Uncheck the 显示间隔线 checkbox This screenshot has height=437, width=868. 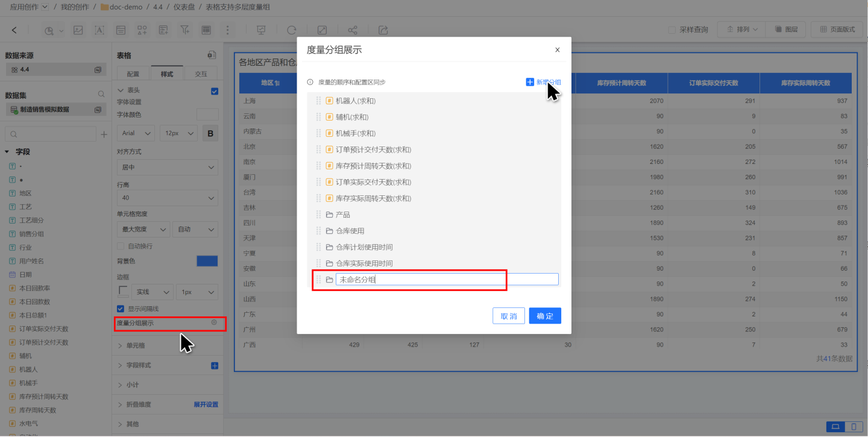coord(121,309)
